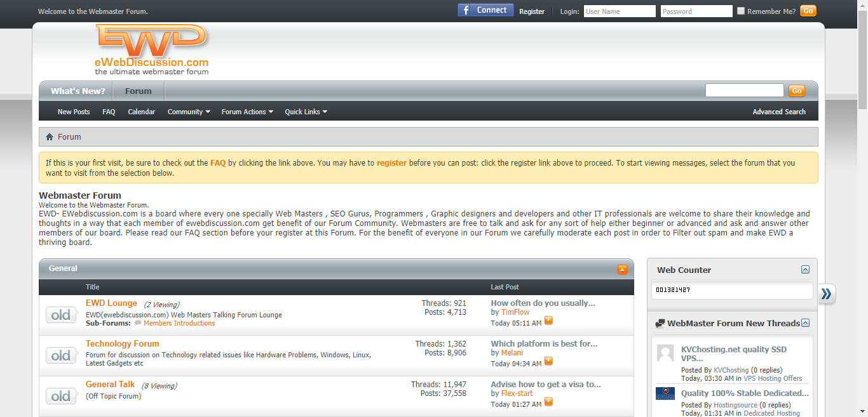Image resolution: width=868 pixels, height=417 pixels.
Task: Click the Hostingsource poster name link
Action: click(x=735, y=405)
